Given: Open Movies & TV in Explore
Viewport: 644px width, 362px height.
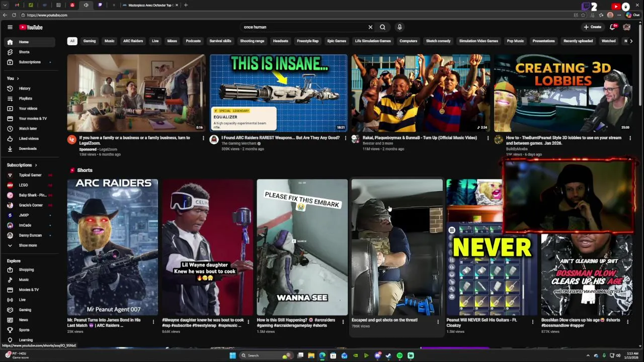Looking at the screenshot, I should (x=30, y=290).
